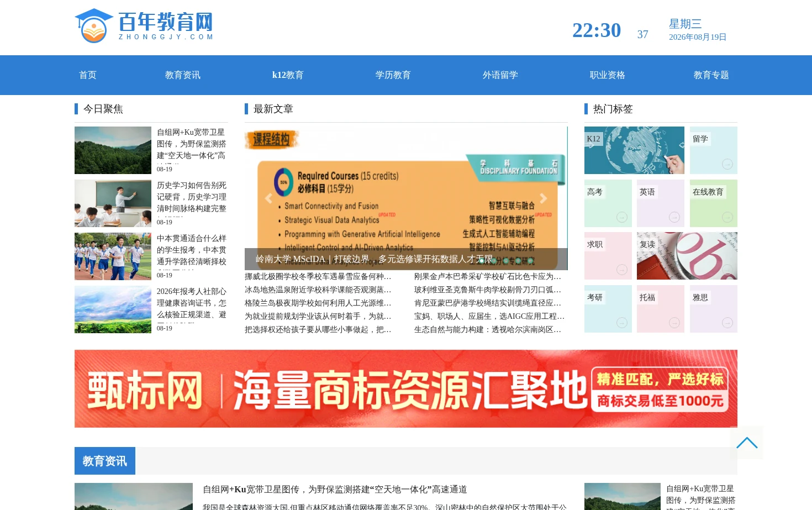This screenshot has width=812, height=510.
Task: Open article 为就业提前规划学业该从何时着手
Action: [x=318, y=316]
